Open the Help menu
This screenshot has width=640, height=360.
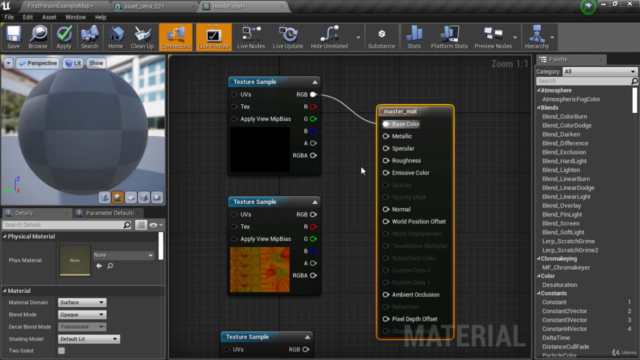coord(100,17)
